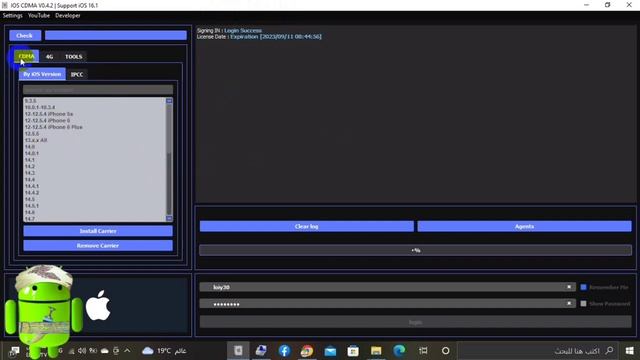Click version list scroll-up arrow
Screen dimensions: 640x360
169,101
